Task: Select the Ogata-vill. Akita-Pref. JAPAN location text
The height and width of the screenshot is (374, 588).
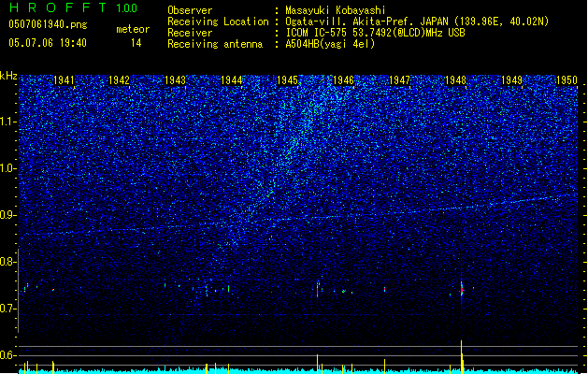Action: 417,22
